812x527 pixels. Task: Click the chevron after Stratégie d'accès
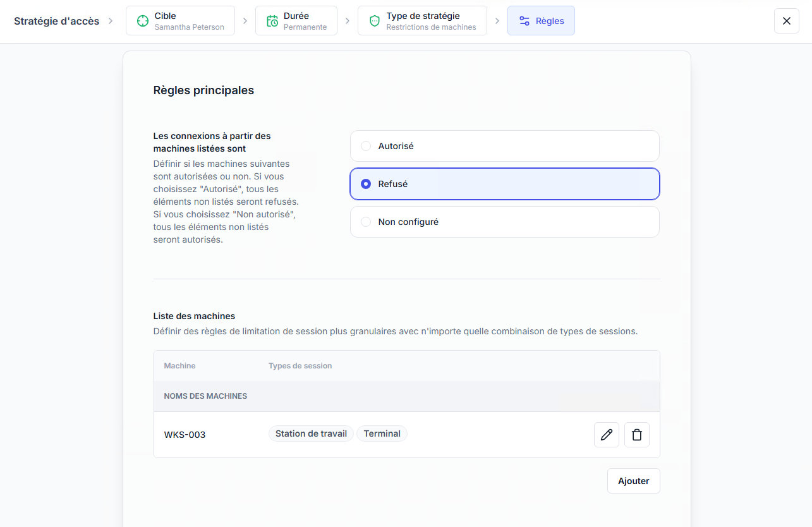(x=111, y=21)
